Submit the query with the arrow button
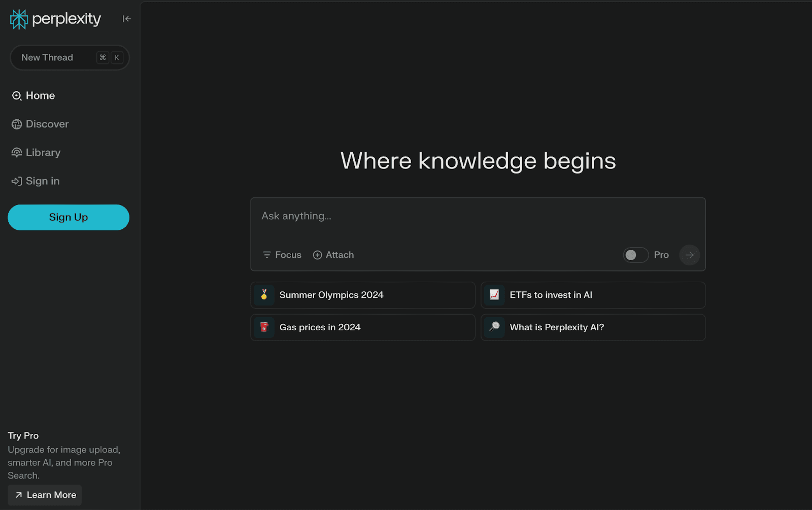812x510 pixels. tap(689, 255)
